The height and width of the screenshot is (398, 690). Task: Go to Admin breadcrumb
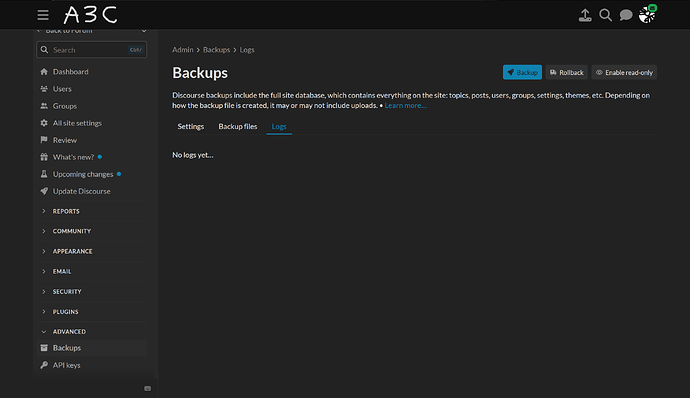pos(183,50)
